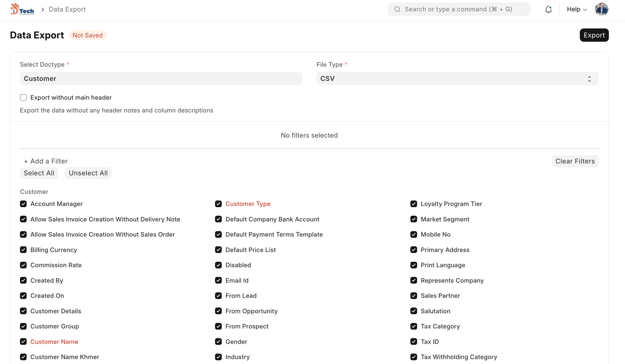Click Clear Filters button
The height and width of the screenshot is (364, 625).
pos(575,162)
